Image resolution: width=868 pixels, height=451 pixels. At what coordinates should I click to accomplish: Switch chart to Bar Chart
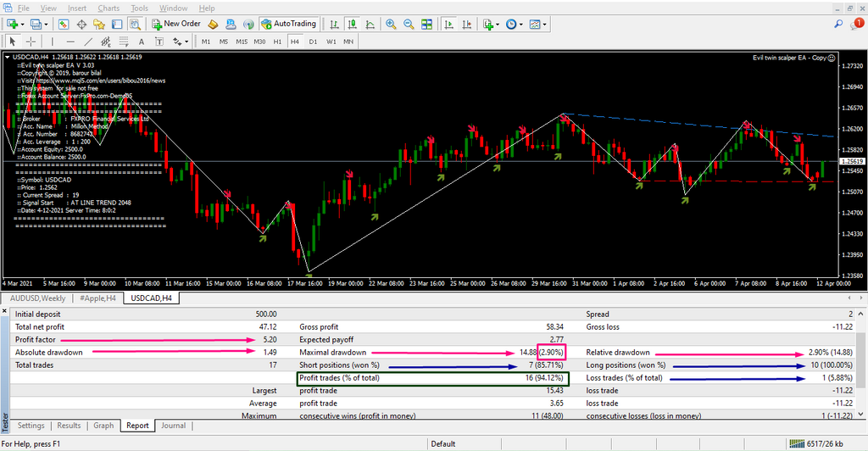pyautogui.click(x=334, y=24)
